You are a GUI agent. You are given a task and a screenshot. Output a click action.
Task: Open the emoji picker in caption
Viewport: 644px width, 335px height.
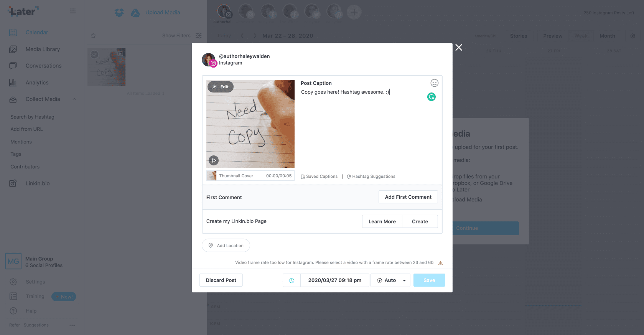[x=434, y=83]
